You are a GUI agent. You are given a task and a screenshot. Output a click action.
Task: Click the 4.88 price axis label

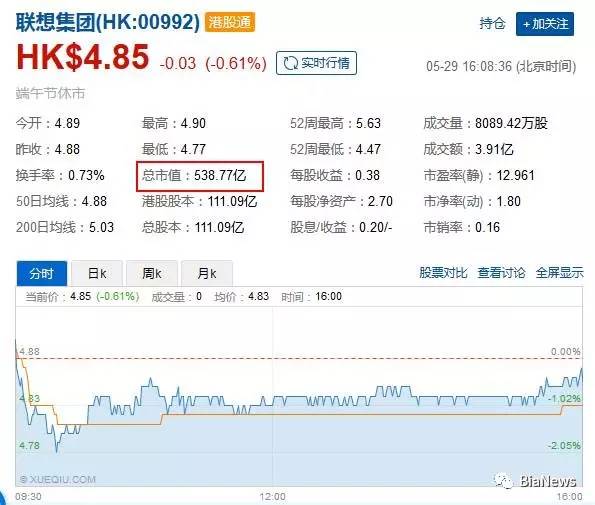point(29,351)
